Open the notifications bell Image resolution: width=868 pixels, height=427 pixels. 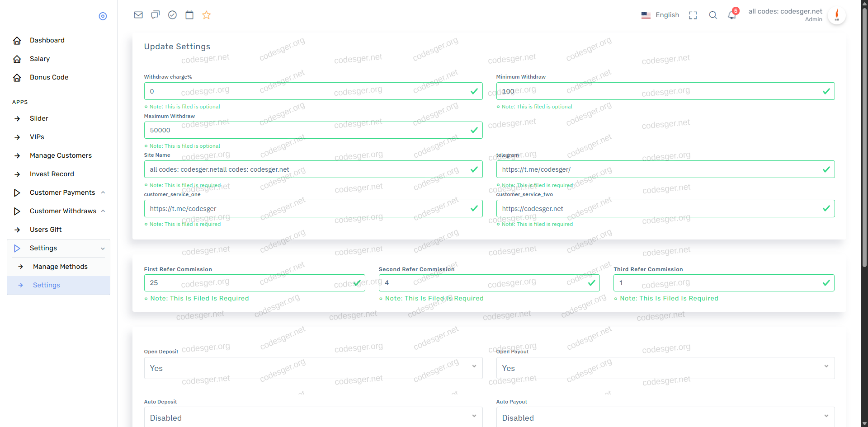(x=732, y=15)
